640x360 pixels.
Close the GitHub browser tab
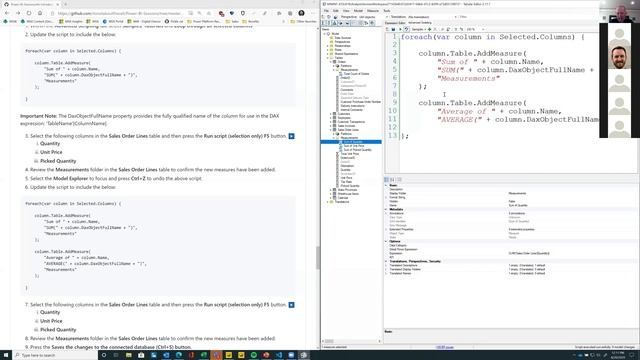coord(58,4)
